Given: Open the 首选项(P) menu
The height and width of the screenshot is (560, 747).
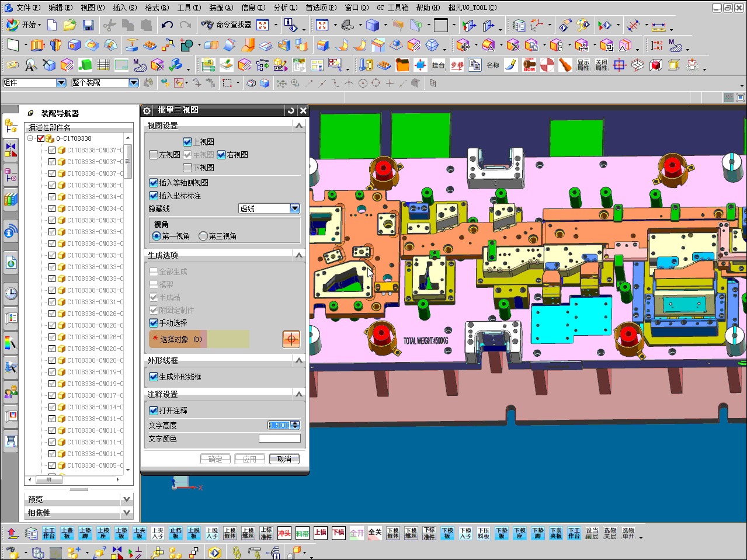Looking at the screenshot, I should 321,8.
